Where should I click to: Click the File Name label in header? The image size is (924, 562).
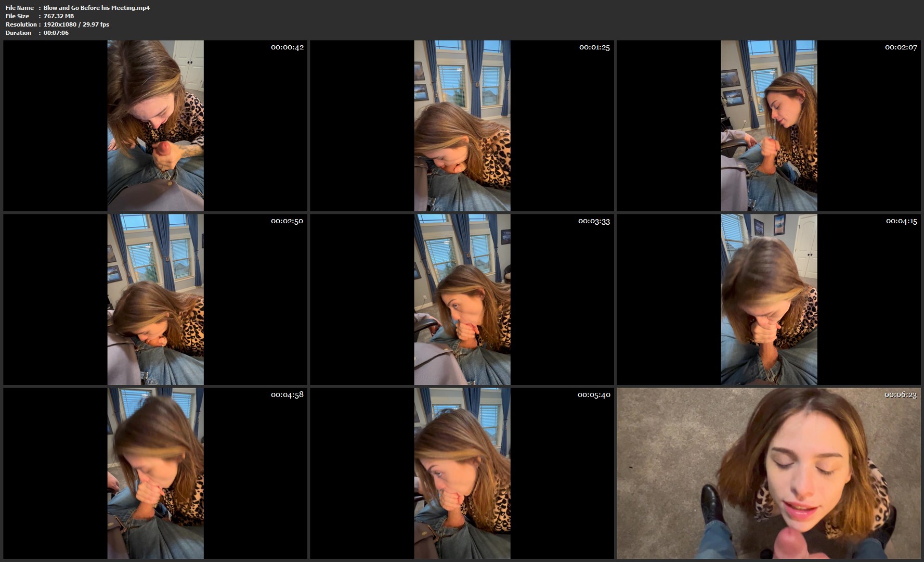[20, 8]
